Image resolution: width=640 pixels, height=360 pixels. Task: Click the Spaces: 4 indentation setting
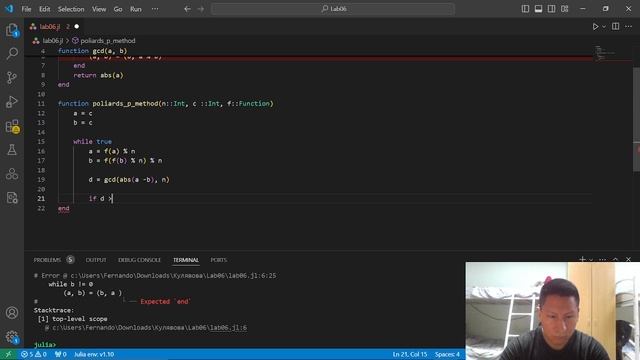point(447,354)
